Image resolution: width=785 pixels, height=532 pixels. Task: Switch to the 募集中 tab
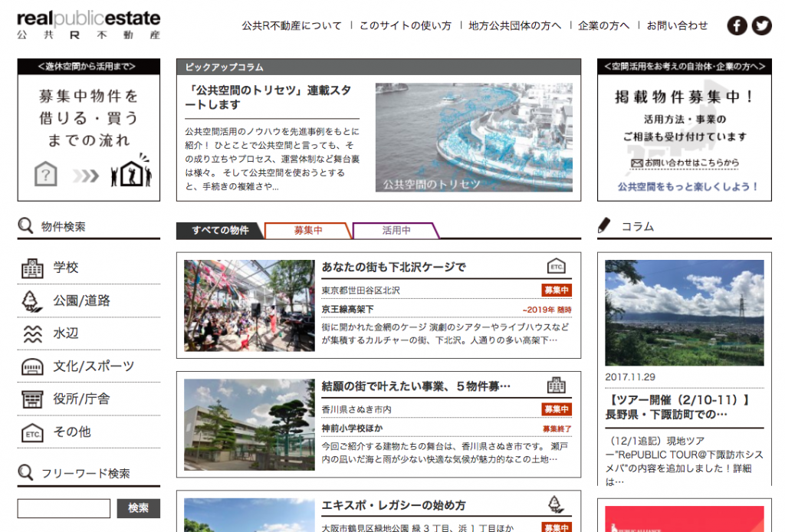pos(308,230)
